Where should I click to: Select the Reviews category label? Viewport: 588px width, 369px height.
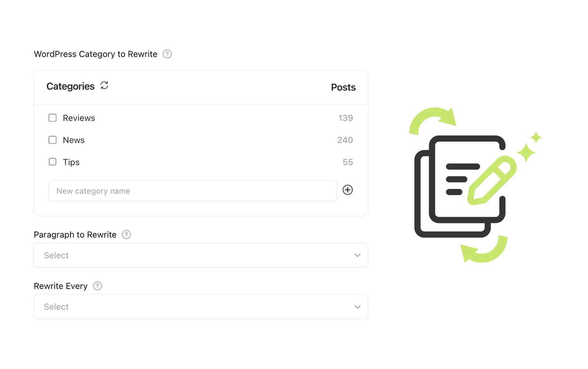[79, 118]
